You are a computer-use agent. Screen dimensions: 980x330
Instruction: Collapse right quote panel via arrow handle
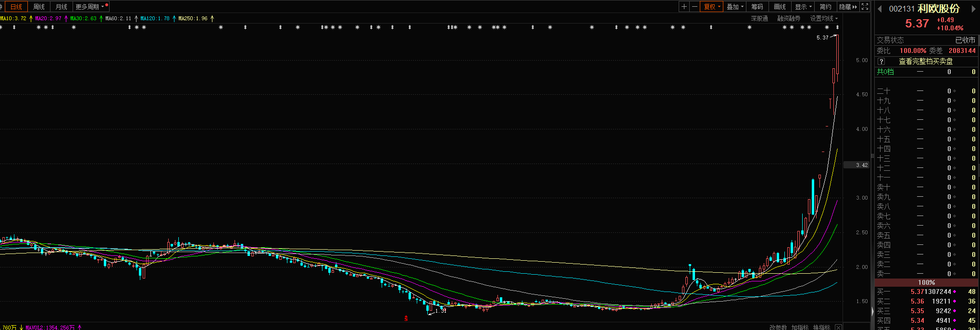873,311
